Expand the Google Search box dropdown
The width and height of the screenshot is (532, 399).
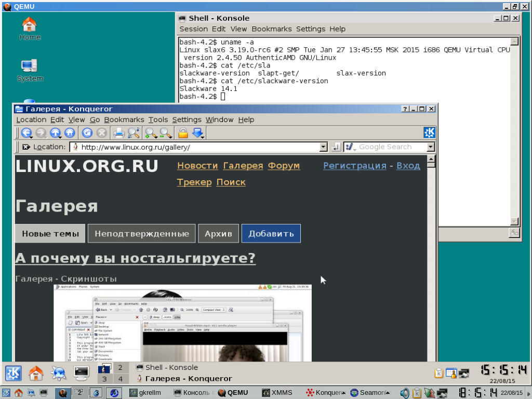pos(431,147)
